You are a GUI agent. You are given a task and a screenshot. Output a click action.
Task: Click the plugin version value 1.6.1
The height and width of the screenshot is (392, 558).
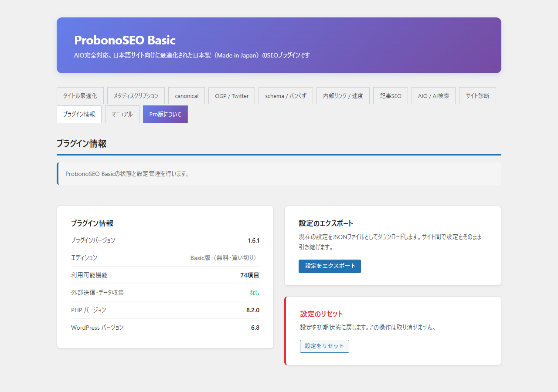(x=254, y=240)
